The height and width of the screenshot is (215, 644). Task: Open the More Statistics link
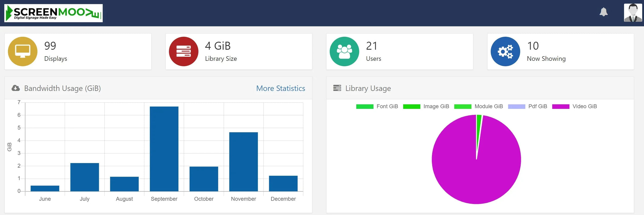coord(280,88)
